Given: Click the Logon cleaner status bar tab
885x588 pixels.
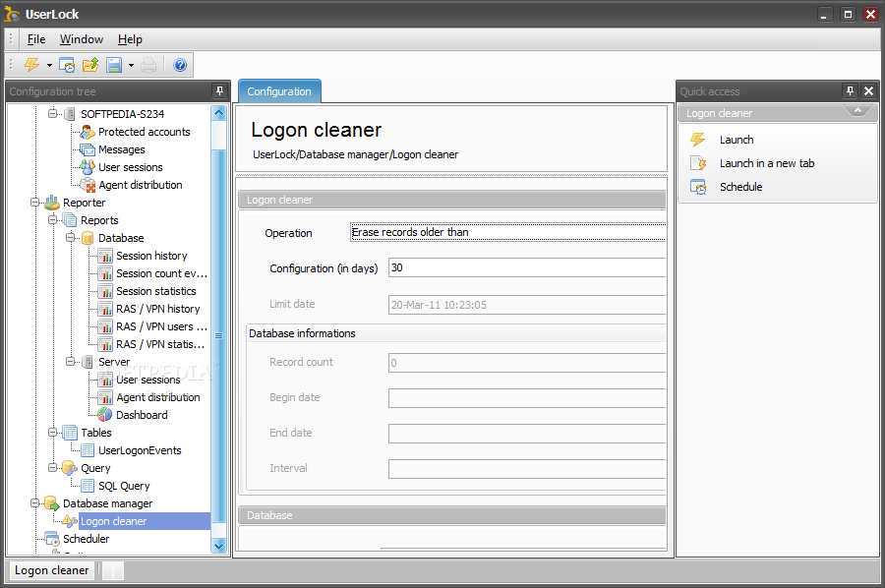Looking at the screenshot, I should click(x=51, y=570).
